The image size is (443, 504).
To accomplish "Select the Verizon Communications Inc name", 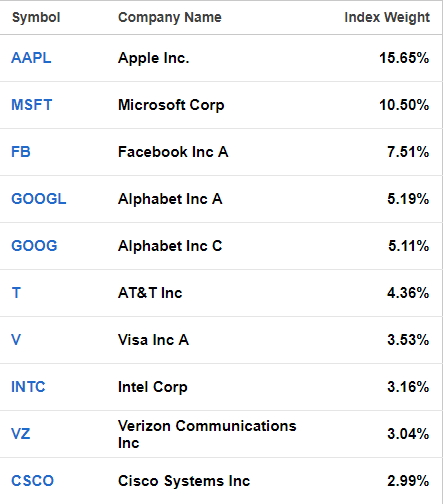I will [207, 434].
